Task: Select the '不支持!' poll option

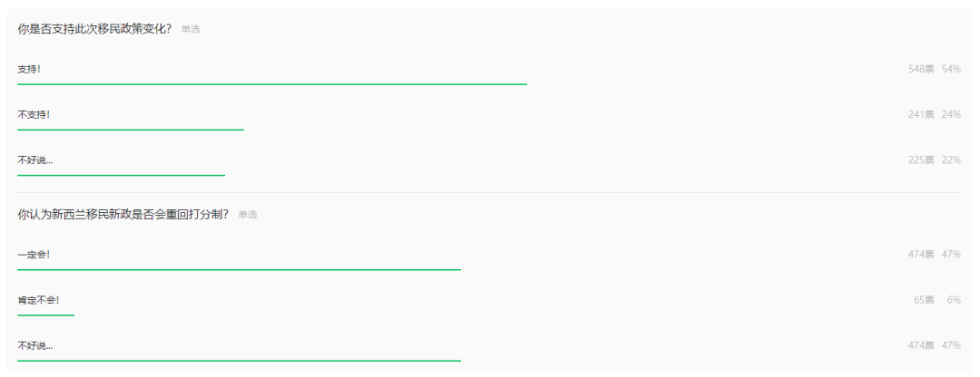Action: pos(34,115)
